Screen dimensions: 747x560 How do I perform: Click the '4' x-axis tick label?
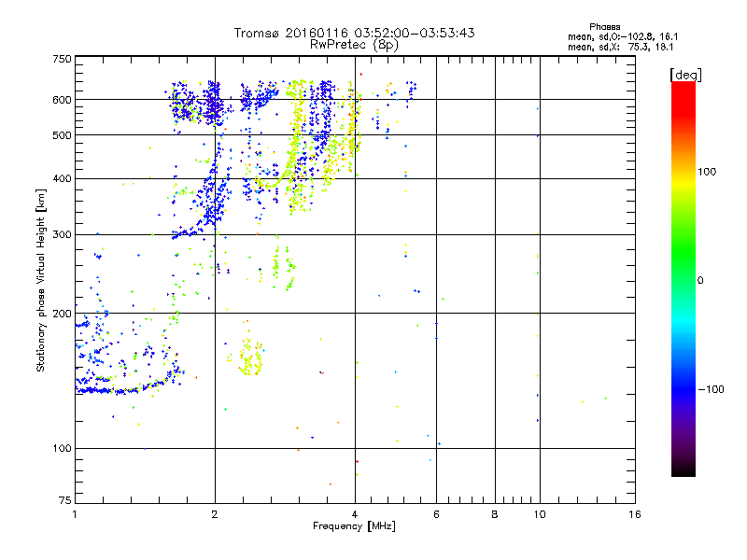(x=355, y=514)
